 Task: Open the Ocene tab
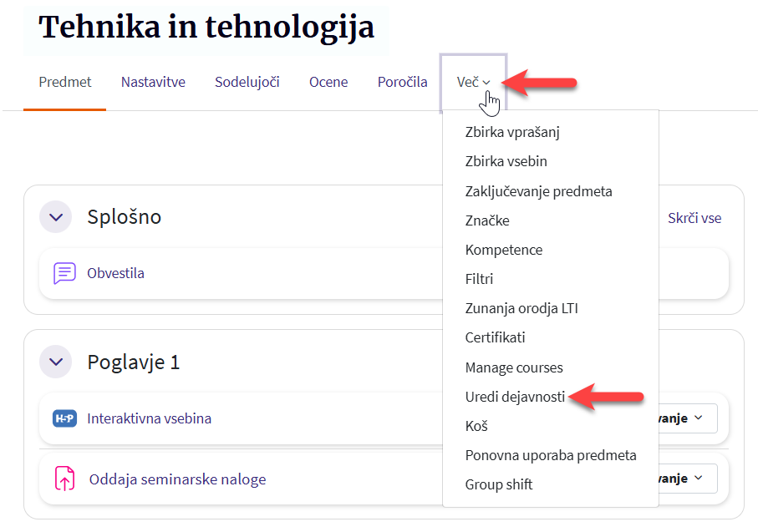(x=328, y=82)
